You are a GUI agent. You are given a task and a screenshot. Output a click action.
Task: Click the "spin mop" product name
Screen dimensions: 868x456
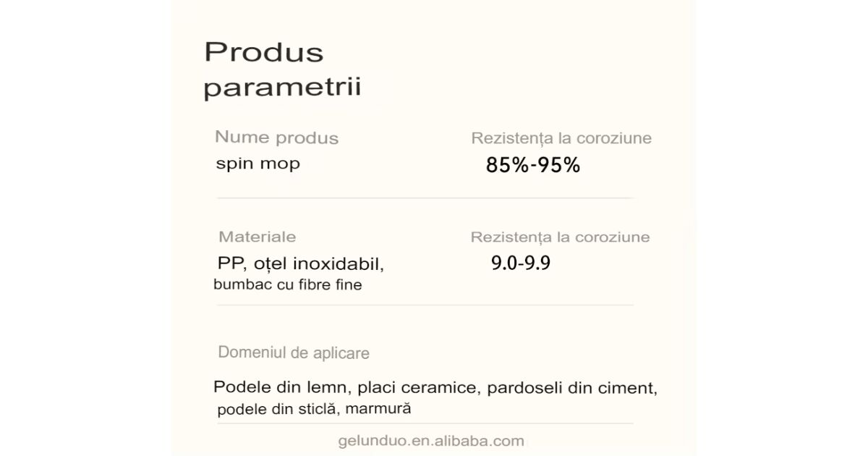point(258,164)
